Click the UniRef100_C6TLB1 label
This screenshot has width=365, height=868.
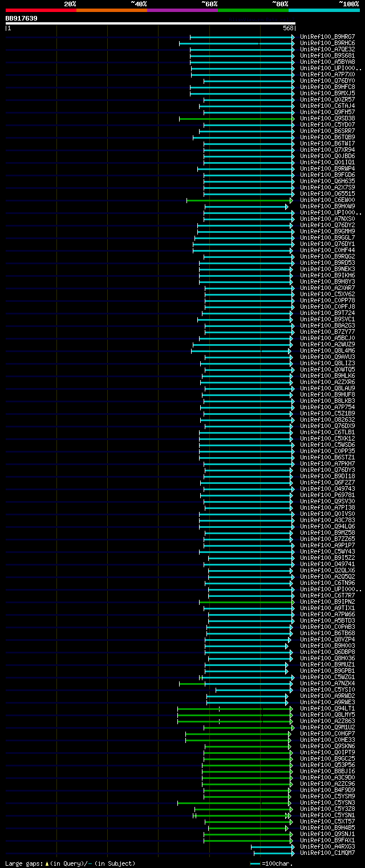point(327,432)
